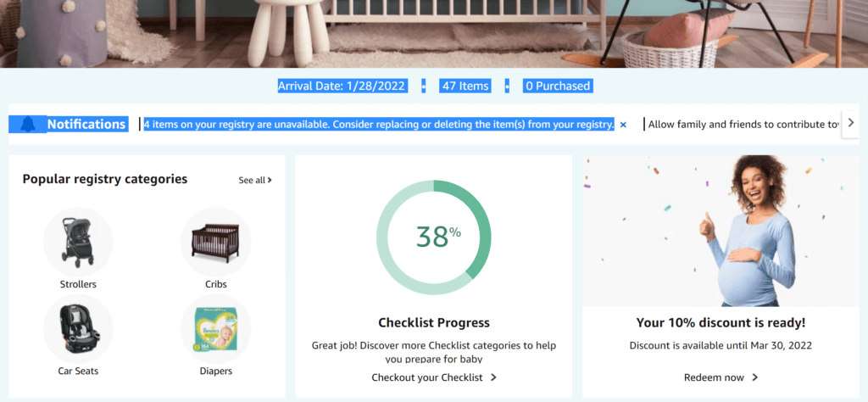Click the Cribs label

[215, 284]
